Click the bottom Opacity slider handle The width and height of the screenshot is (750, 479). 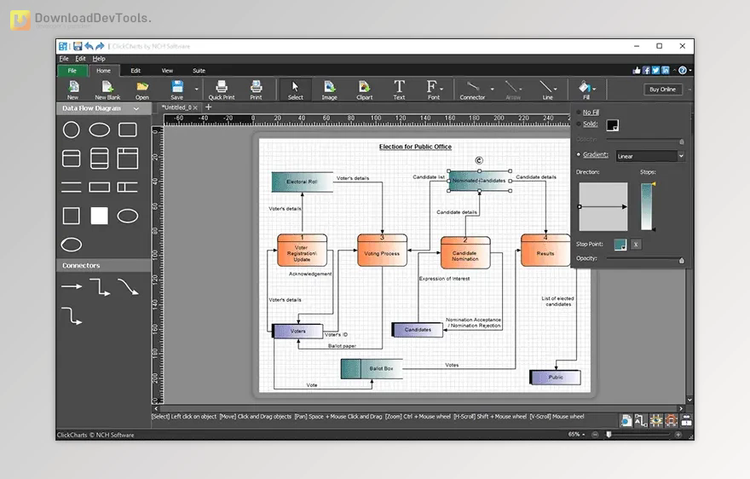tap(682, 260)
